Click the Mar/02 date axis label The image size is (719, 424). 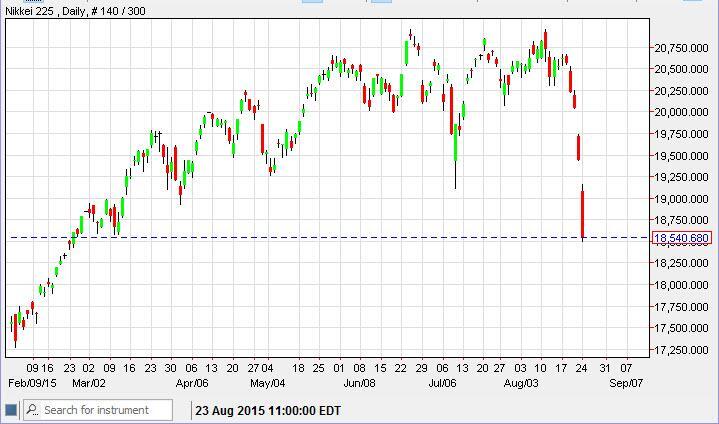pyautogui.click(x=88, y=383)
